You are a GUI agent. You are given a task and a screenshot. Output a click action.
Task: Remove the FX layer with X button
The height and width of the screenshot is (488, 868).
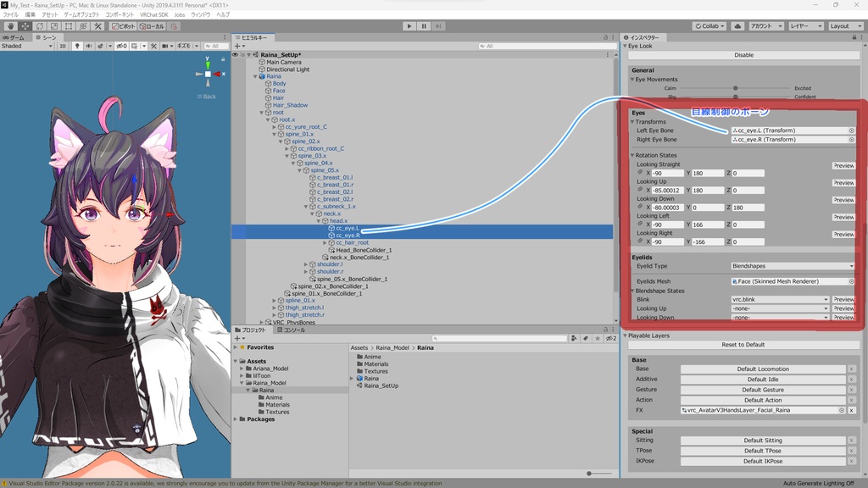point(851,410)
